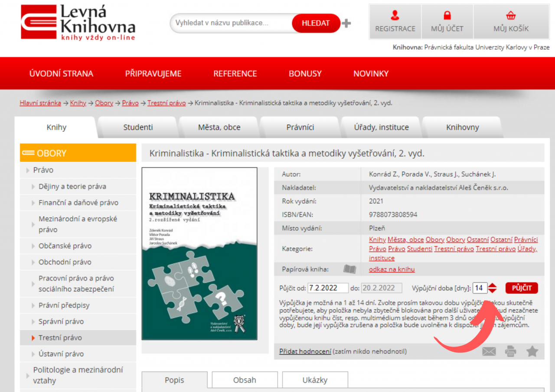The image size is (555, 392).
Task: Click the plus icon for advanced search
Action: tap(346, 23)
